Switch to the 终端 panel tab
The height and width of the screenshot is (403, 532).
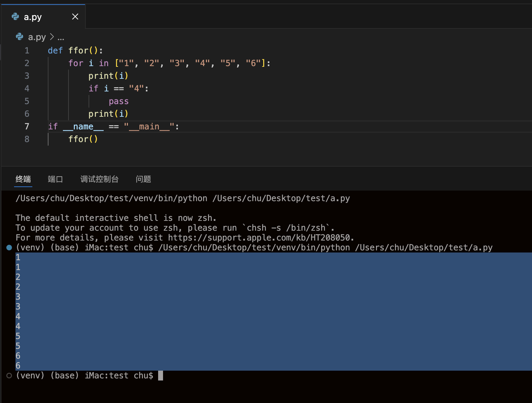(x=23, y=179)
